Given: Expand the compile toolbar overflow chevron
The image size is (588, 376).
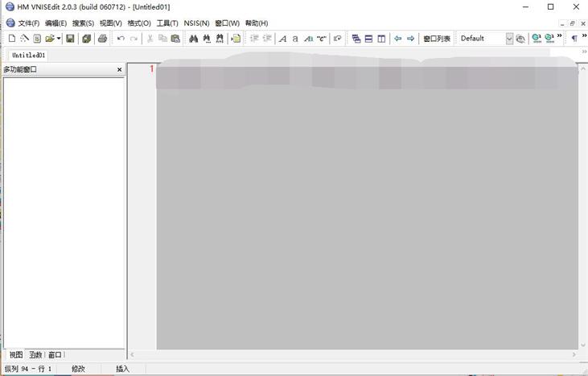Looking at the screenshot, I should coord(560,36).
